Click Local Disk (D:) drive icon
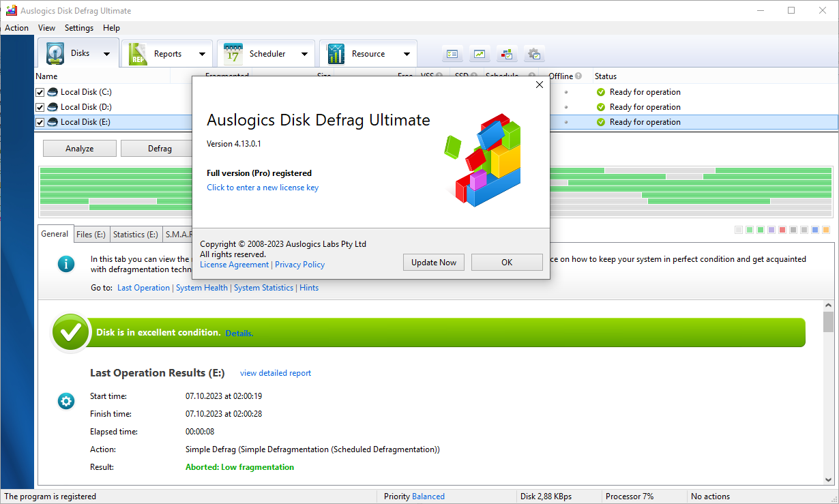 pyautogui.click(x=53, y=107)
